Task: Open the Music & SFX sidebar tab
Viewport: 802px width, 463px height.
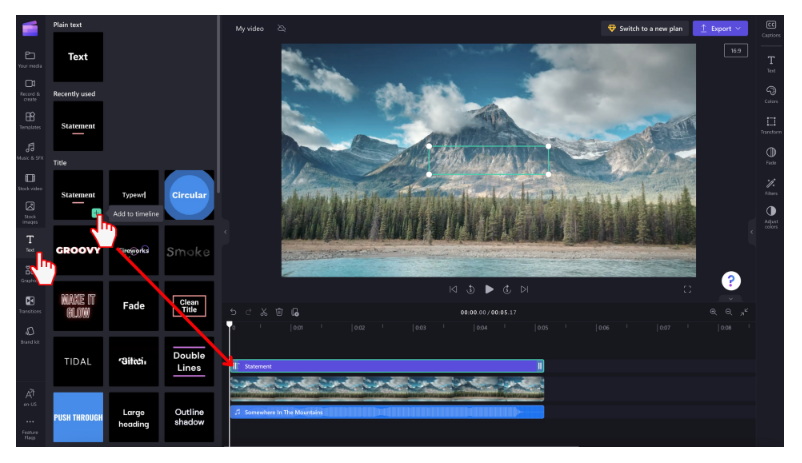Action: pos(30,151)
